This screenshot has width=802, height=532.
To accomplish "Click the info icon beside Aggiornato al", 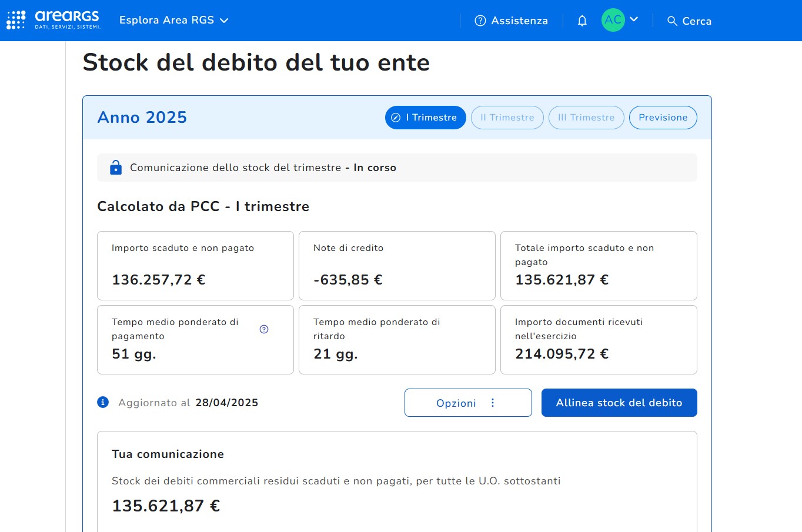I will (x=103, y=403).
